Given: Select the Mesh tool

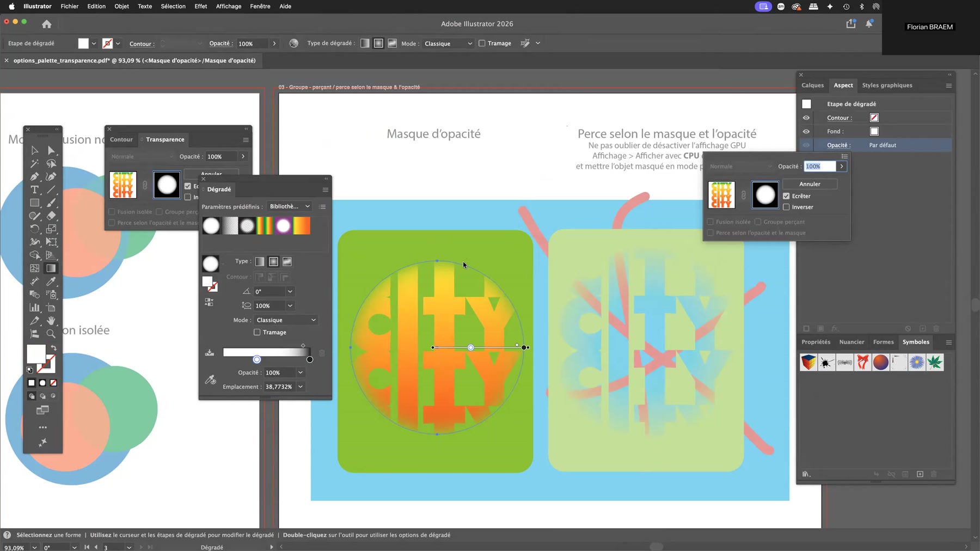Looking at the screenshot, I should pos(34,268).
